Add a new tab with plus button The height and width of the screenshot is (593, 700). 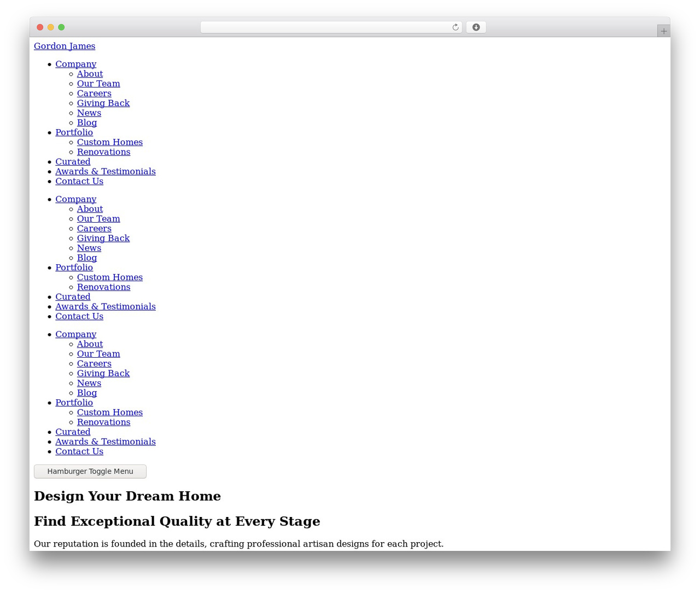[663, 31]
